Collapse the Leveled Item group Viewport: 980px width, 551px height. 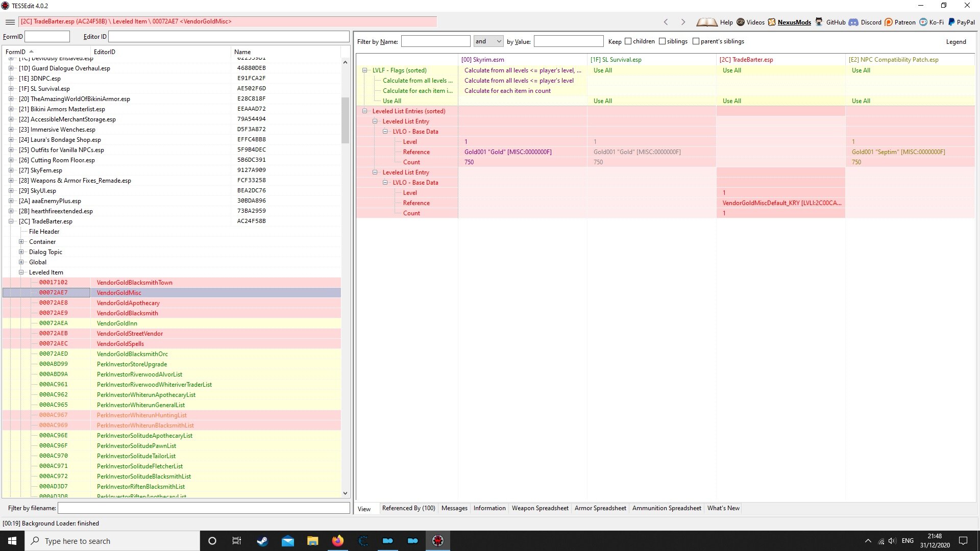21,272
